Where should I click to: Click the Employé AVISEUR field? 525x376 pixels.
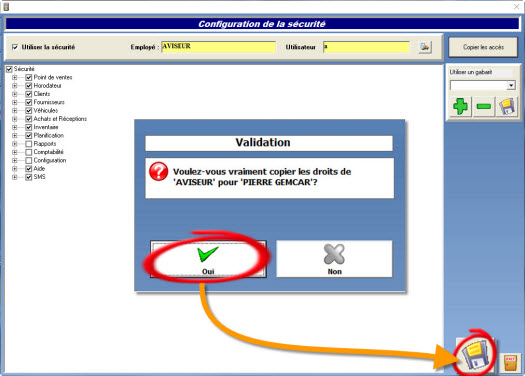[x=218, y=47]
